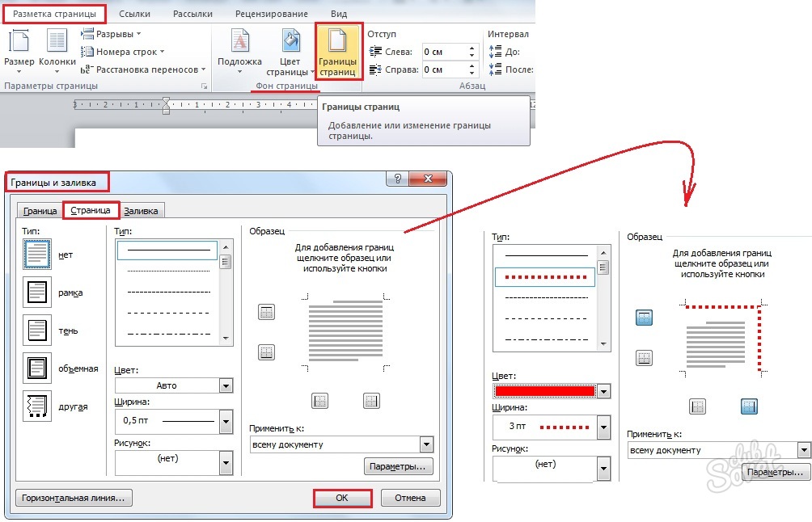The width and height of the screenshot is (812, 522).
Task: Toggle bottom border button in left preview
Action: point(266,352)
